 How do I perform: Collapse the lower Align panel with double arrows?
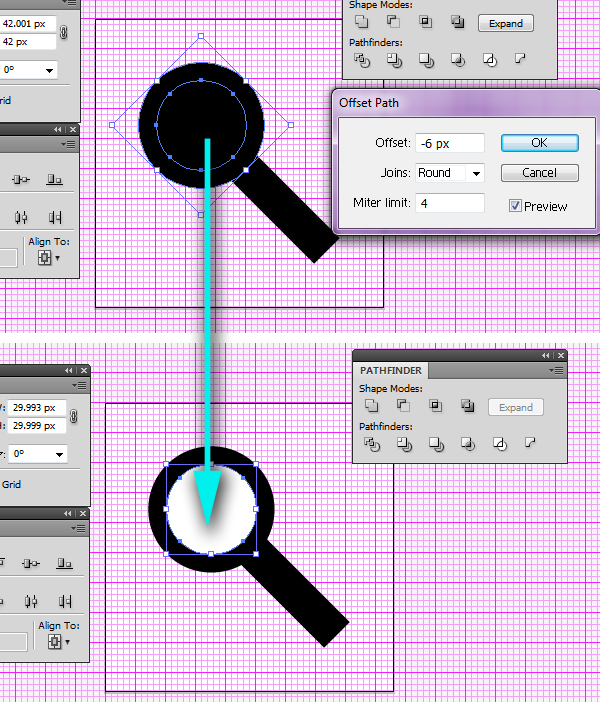pos(68,514)
